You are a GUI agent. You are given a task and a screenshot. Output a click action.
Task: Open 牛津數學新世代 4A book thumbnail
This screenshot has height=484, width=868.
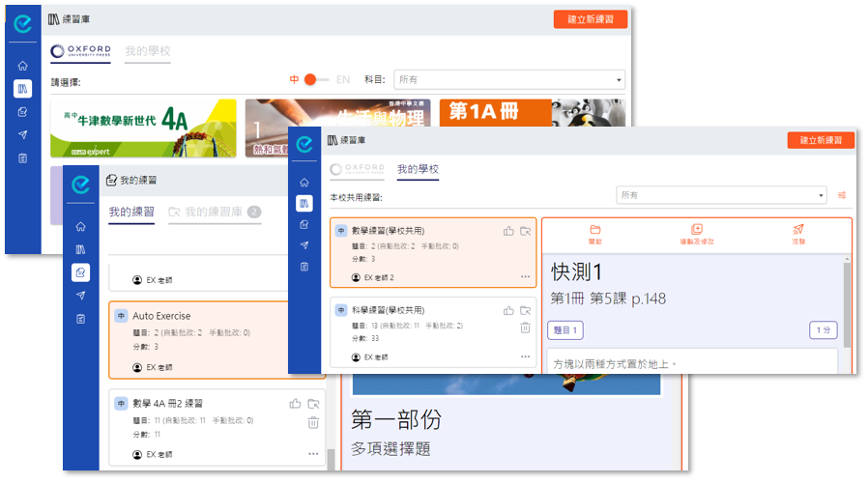point(143,128)
